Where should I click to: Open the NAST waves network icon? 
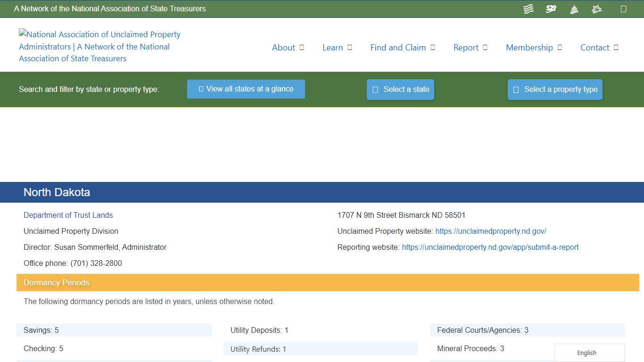[528, 8]
